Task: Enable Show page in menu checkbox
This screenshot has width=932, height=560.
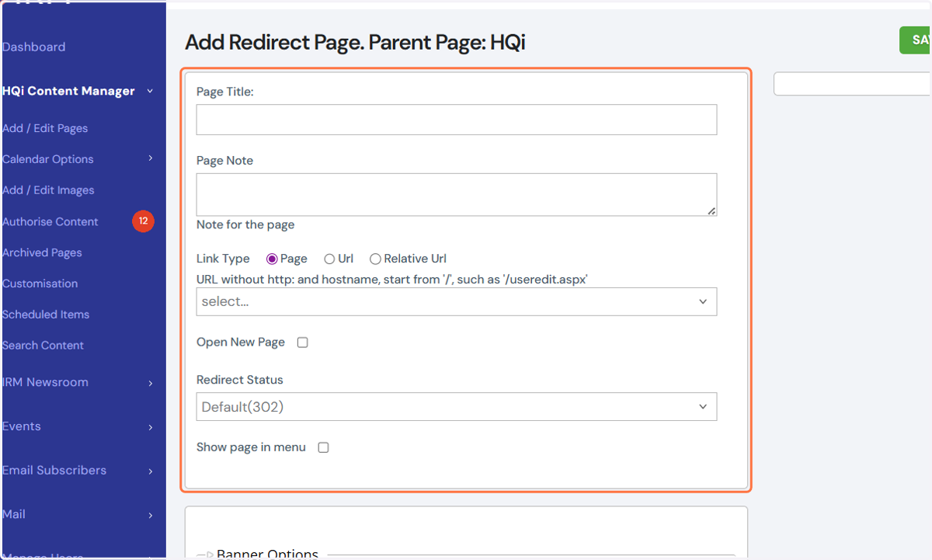Action: [x=324, y=447]
